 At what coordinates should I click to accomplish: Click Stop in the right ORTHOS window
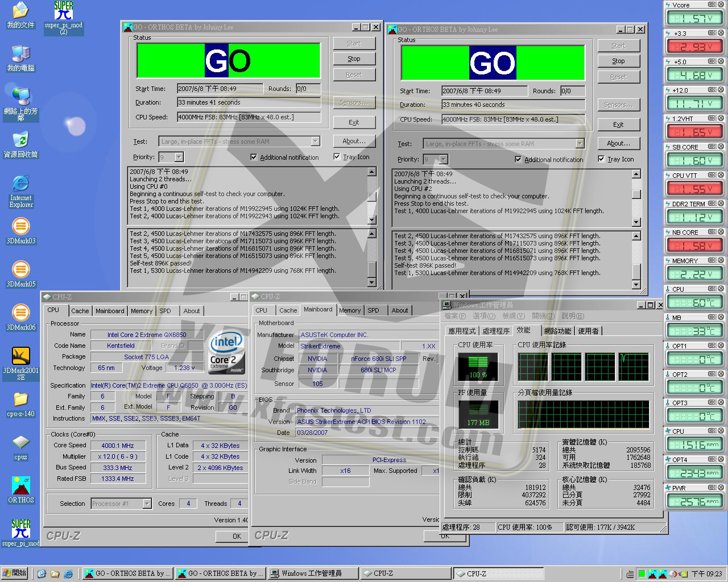[618, 61]
